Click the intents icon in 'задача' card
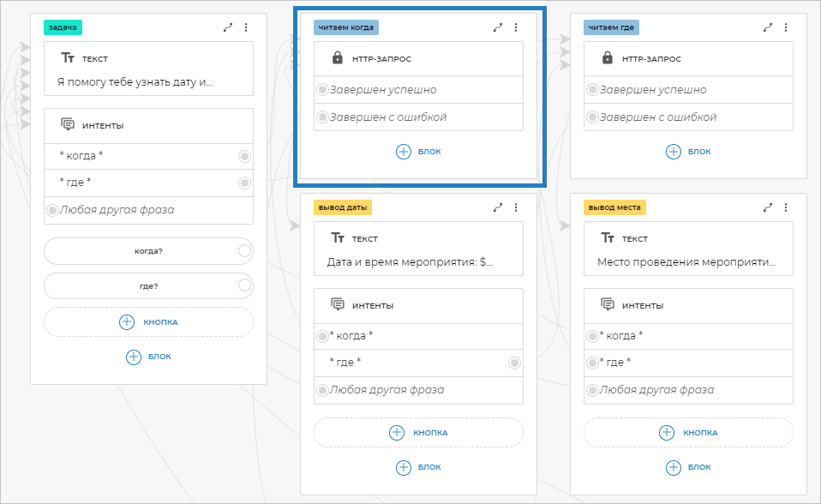The height and width of the screenshot is (504, 821). (x=69, y=125)
